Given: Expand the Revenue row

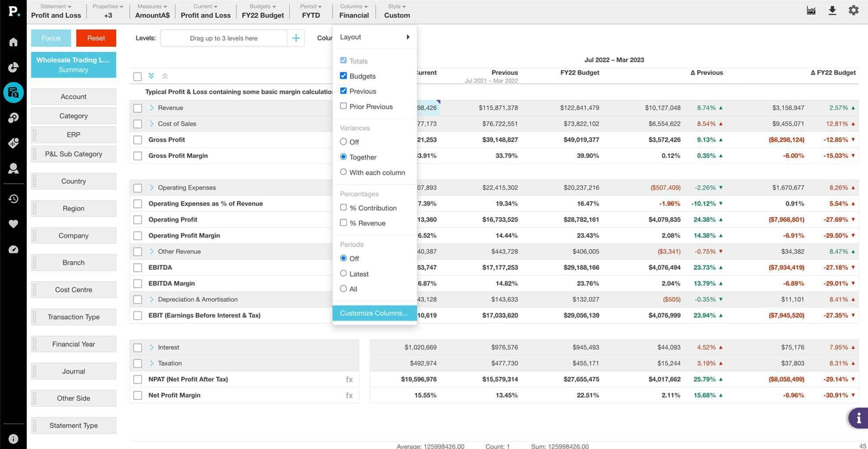Looking at the screenshot, I should pos(152,108).
